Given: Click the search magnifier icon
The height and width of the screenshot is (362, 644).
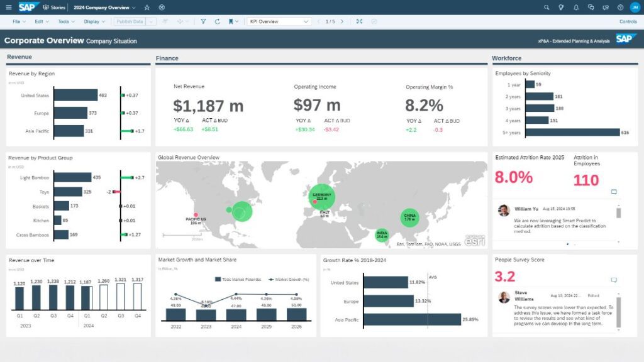Looking at the screenshot, I should [x=546, y=8].
